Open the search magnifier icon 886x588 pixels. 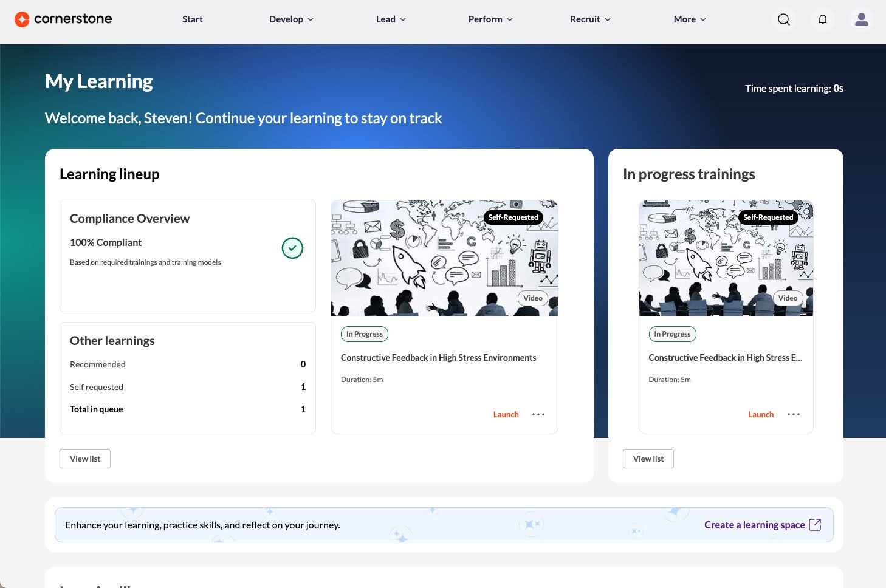[784, 19]
